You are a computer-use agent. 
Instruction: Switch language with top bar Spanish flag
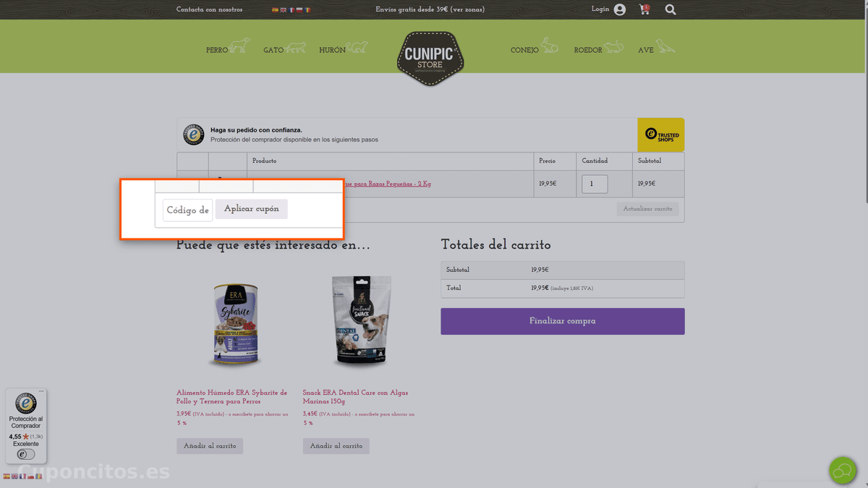tap(275, 10)
